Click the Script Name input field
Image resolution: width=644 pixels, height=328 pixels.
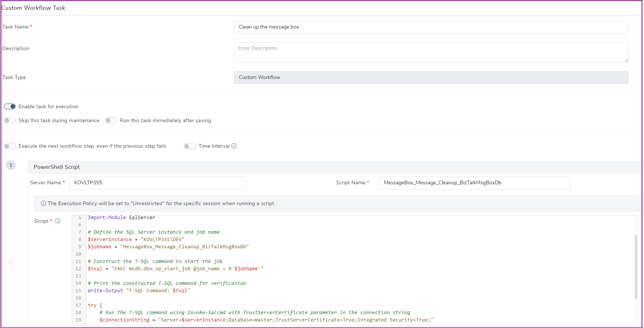click(474, 183)
